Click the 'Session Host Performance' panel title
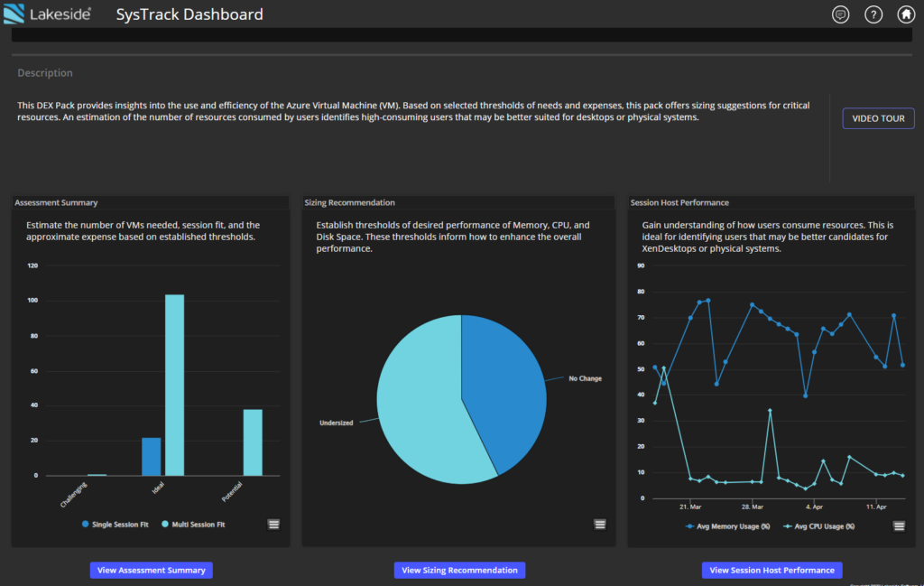924x586 pixels. click(679, 203)
